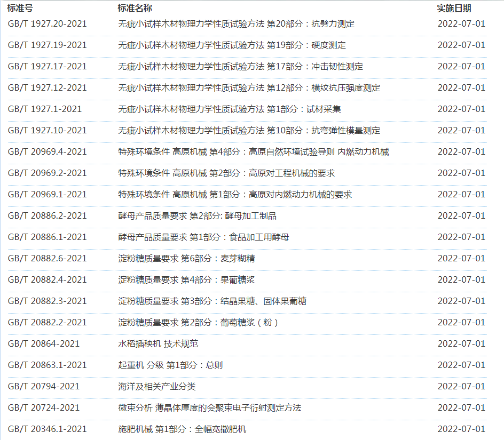Click the 食品加工用酵母 standard name
Image resolution: width=504 pixels, height=440 pixels.
click(x=203, y=237)
